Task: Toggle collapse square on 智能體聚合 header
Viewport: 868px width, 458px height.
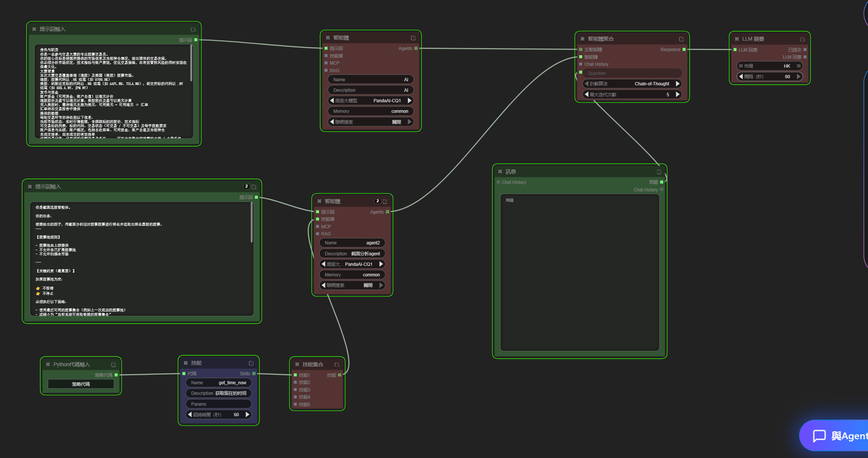Action: point(582,39)
